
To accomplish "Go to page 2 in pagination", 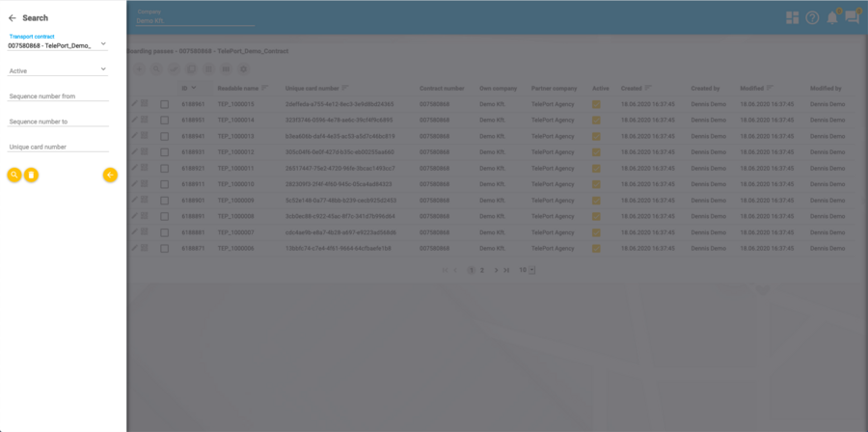I will pos(482,270).
